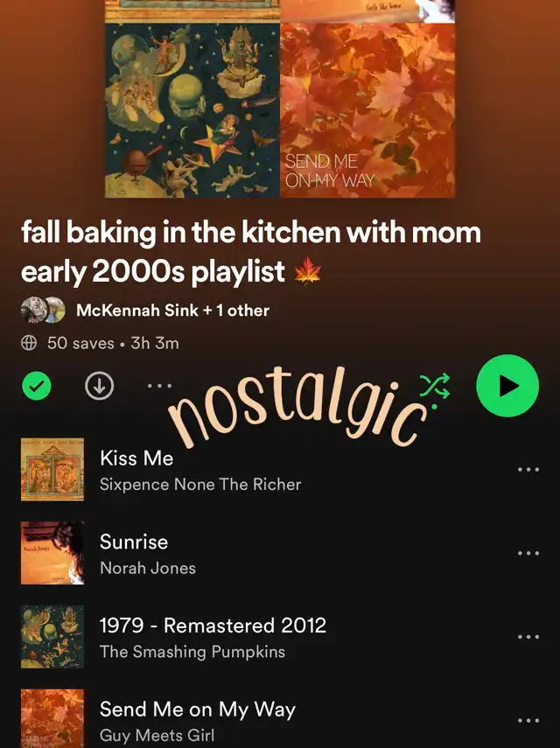
Task: Open the Norah Jones Sunrise album thumbnail
Action: (52, 554)
